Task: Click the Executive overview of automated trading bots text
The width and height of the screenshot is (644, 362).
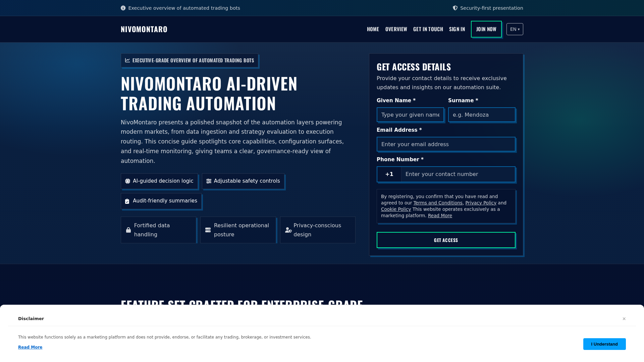Action: (x=184, y=8)
